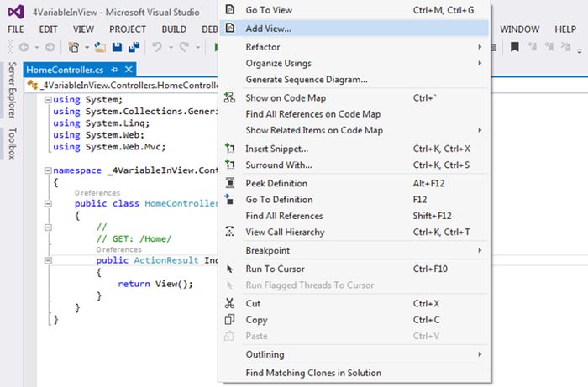Open the BUILD menu
Image resolution: width=588 pixels, height=387 pixels.
coord(174,29)
